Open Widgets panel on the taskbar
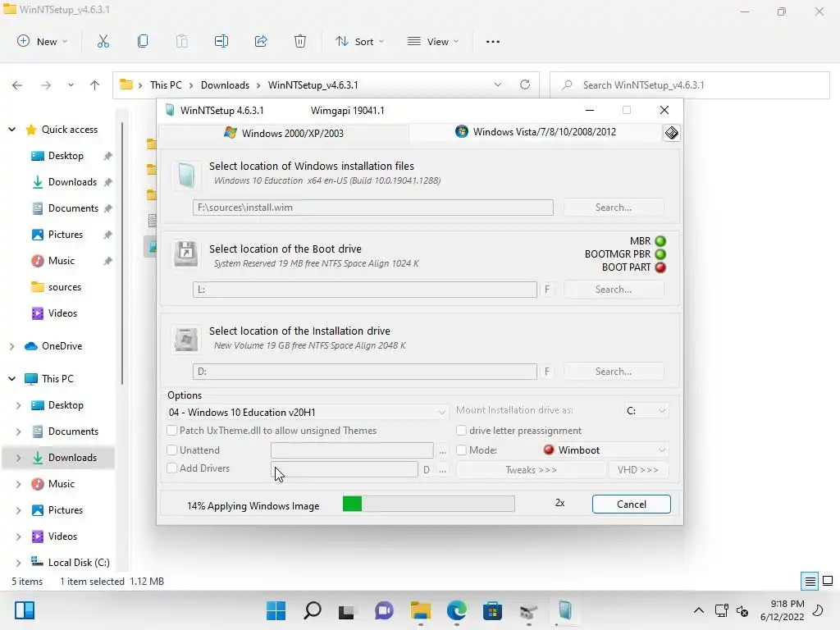Viewport: 840px width, 630px height. (25, 610)
